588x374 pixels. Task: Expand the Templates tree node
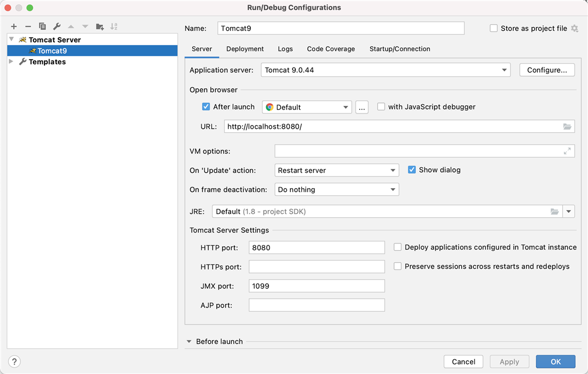tap(11, 61)
